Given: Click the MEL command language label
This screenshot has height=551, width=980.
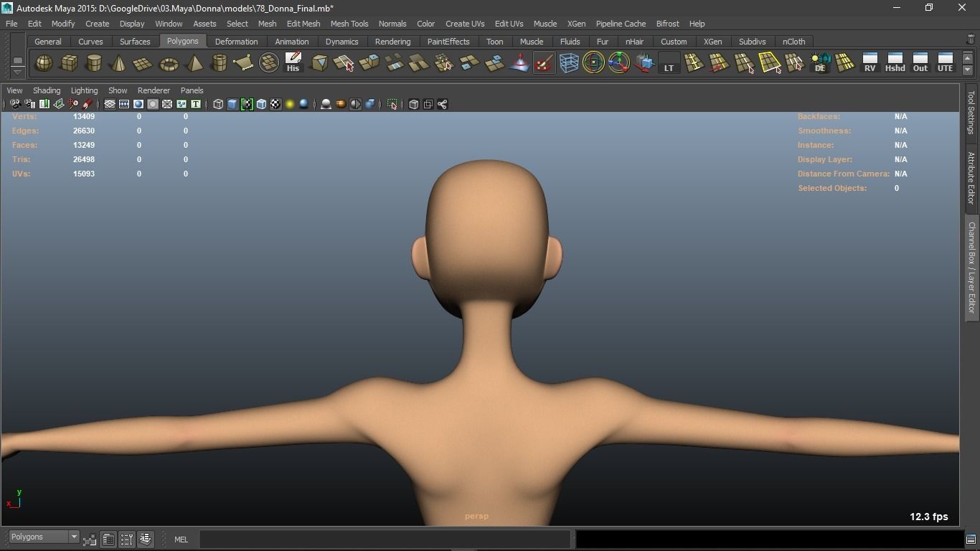Looking at the screenshot, I should pos(181,540).
